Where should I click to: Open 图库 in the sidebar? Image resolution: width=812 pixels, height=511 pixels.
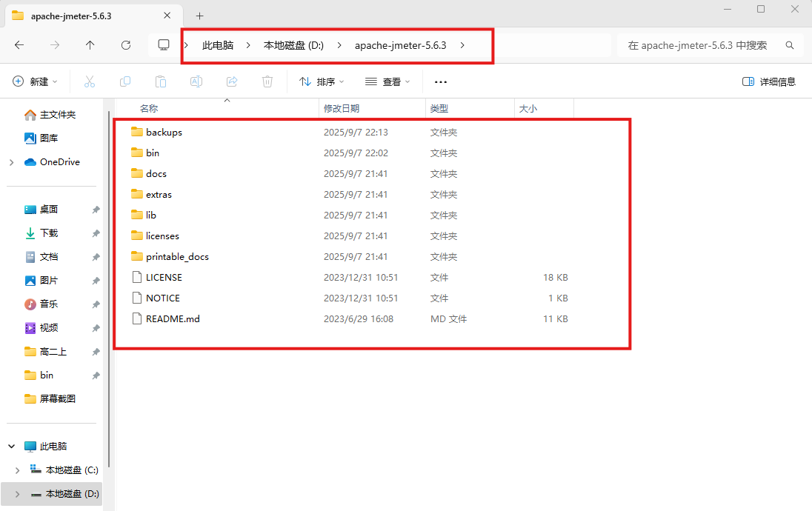click(41, 138)
